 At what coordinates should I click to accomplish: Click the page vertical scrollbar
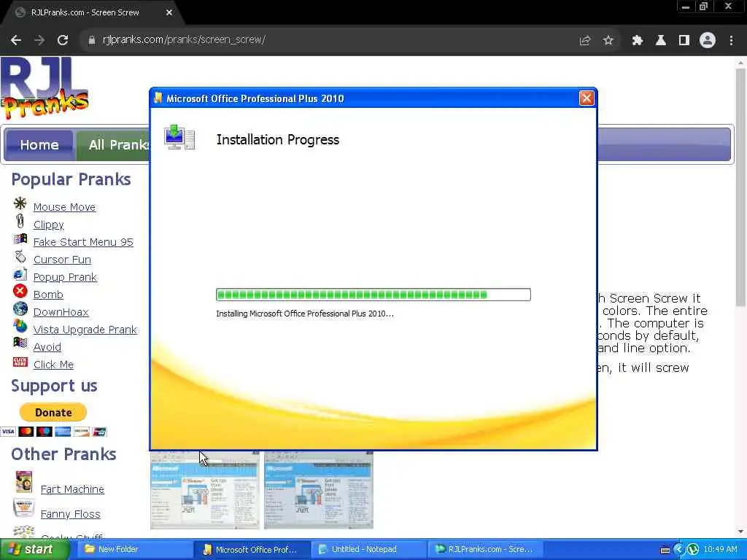740,187
